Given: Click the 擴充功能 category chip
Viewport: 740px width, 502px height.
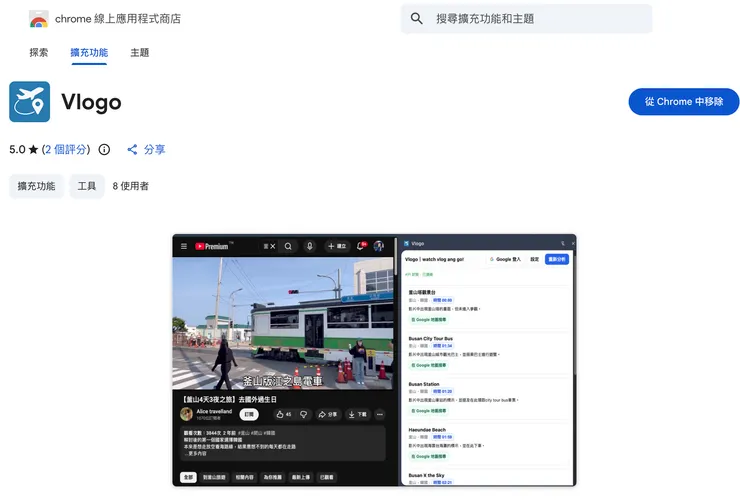Looking at the screenshot, I should point(36,186).
